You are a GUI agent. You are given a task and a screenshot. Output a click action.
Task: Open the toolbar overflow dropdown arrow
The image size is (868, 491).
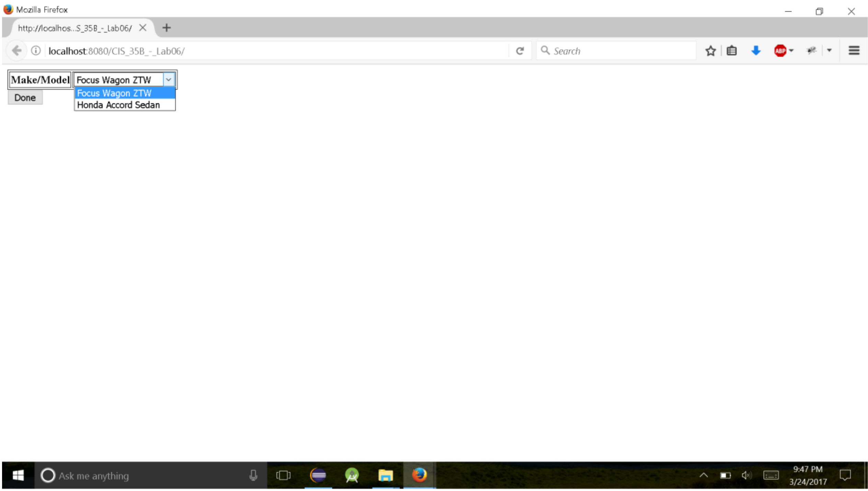tap(829, 51)
